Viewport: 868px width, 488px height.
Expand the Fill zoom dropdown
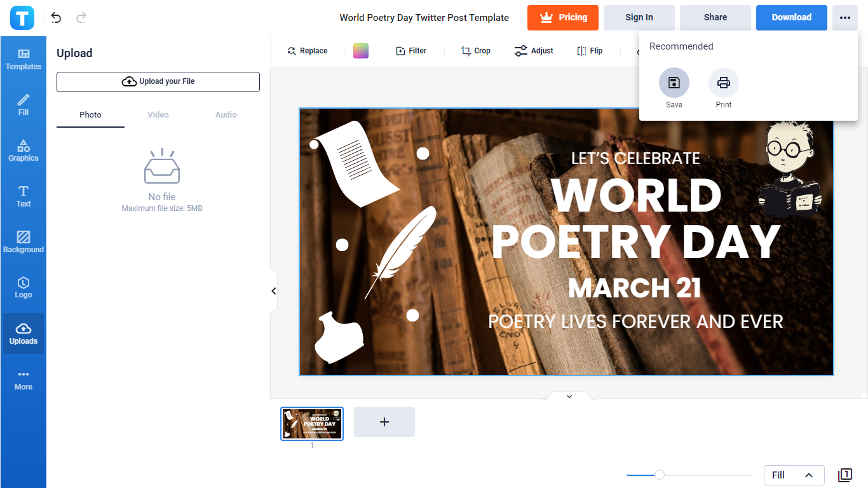(794, 475)
